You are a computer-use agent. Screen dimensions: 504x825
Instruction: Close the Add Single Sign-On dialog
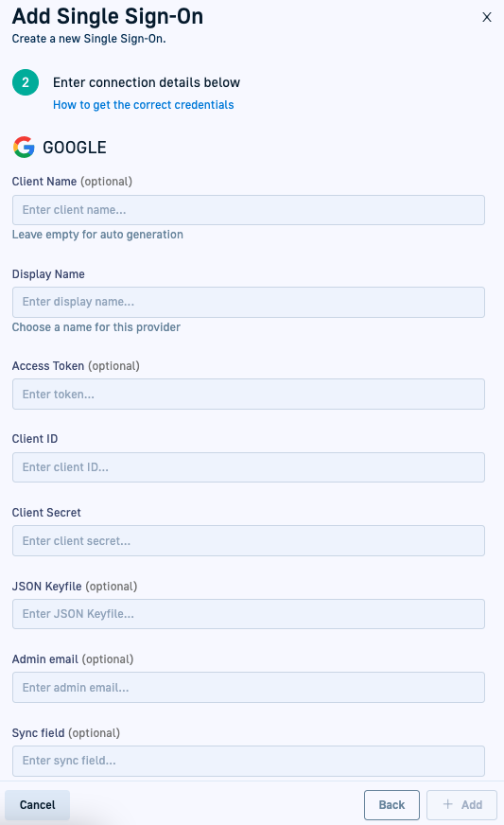coord(487,17)
